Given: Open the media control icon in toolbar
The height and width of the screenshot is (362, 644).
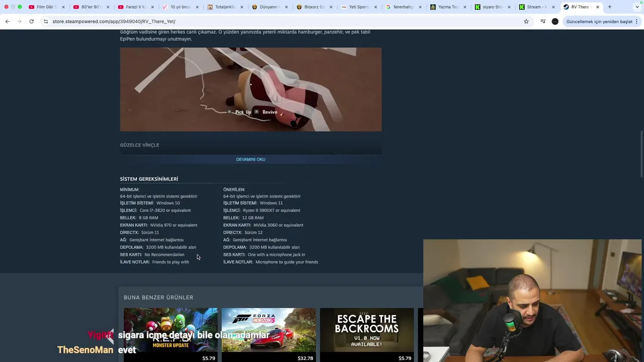Looking at the screenshot, I should point(543,22).
